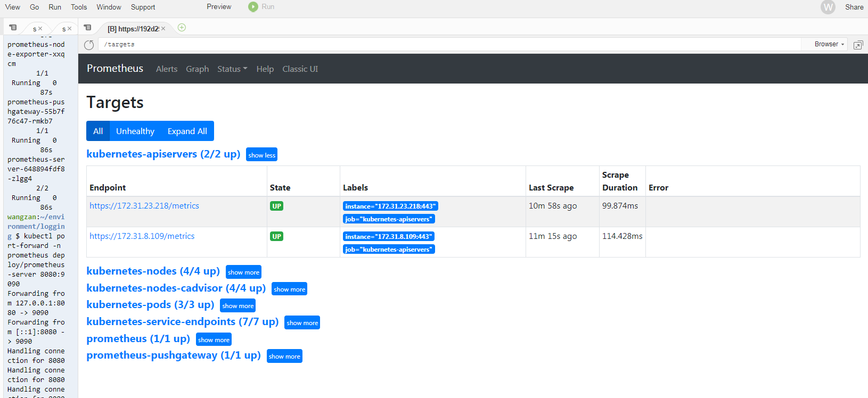Open the Prometheus brand link
The image size is (868, 398).
pos(115,68)
